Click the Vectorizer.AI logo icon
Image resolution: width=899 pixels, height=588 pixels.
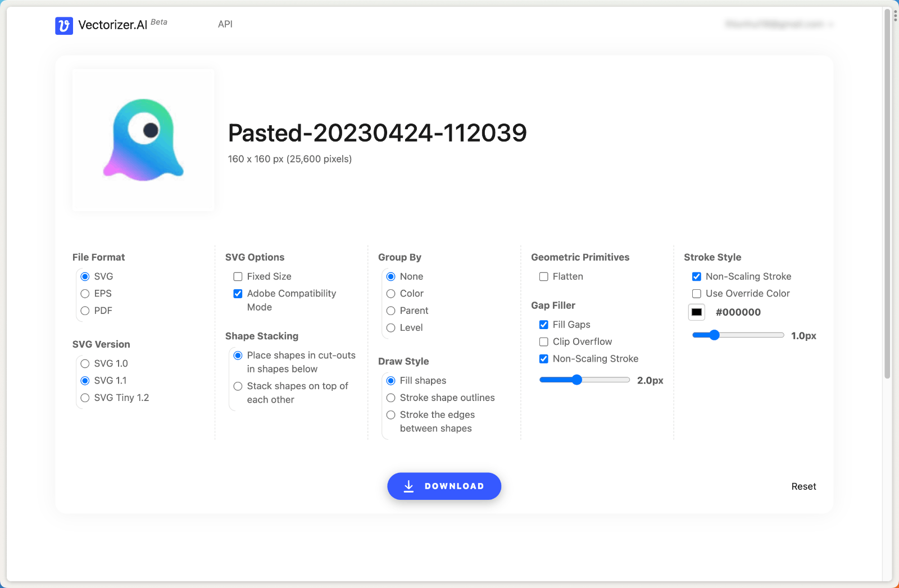point(64,25)
